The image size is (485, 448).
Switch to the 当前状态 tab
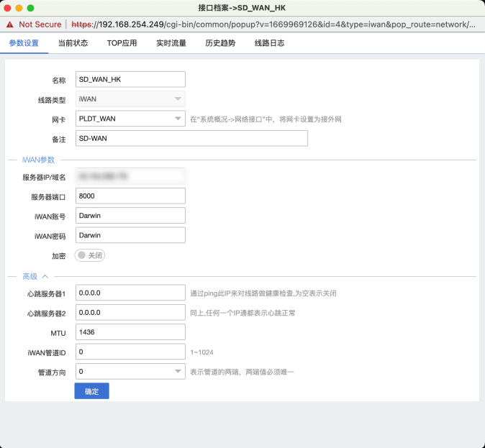coord(73,43)
